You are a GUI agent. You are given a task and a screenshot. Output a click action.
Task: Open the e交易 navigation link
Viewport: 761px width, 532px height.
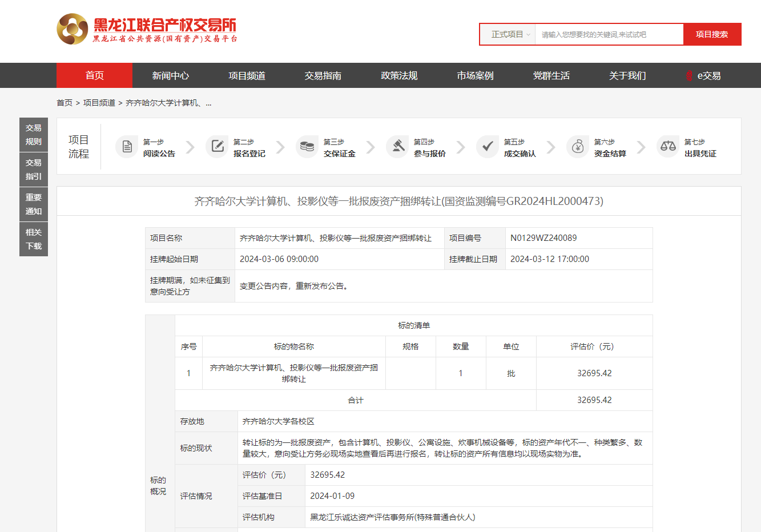click(x=703, y=75)
